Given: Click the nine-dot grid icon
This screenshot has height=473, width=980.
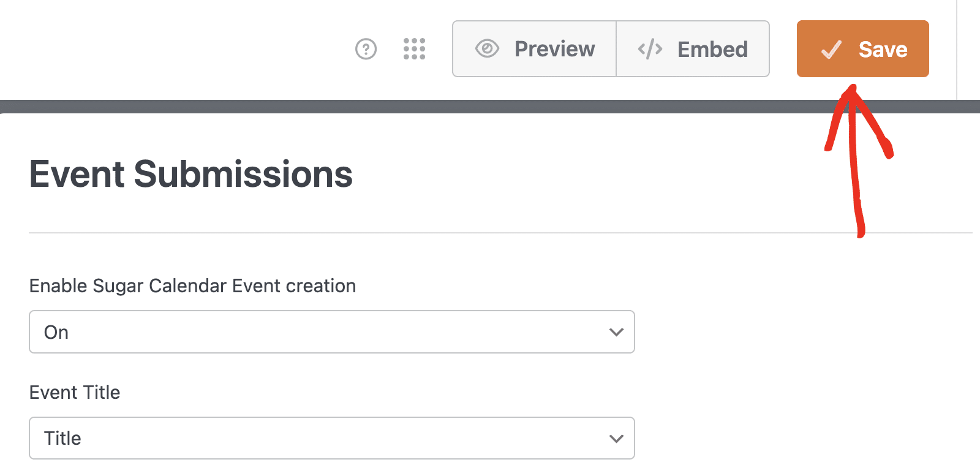Looking at the screenshot, I should click(x=415, y=49).
